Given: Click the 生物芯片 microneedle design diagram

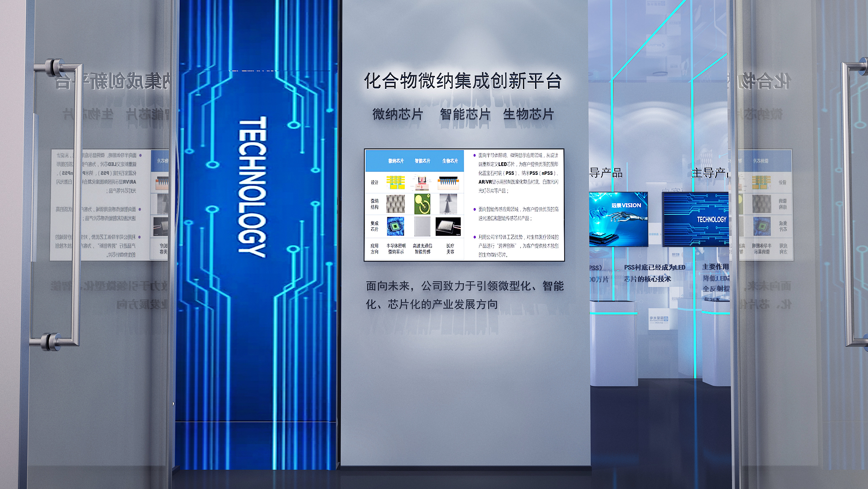Looking at the screenshot, I should click(x=448, y=182).
